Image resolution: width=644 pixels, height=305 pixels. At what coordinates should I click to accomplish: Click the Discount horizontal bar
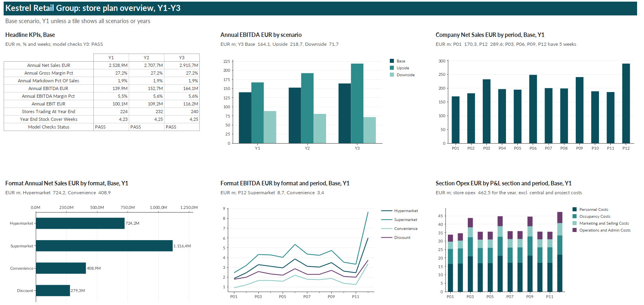click(x=53, y=290)
